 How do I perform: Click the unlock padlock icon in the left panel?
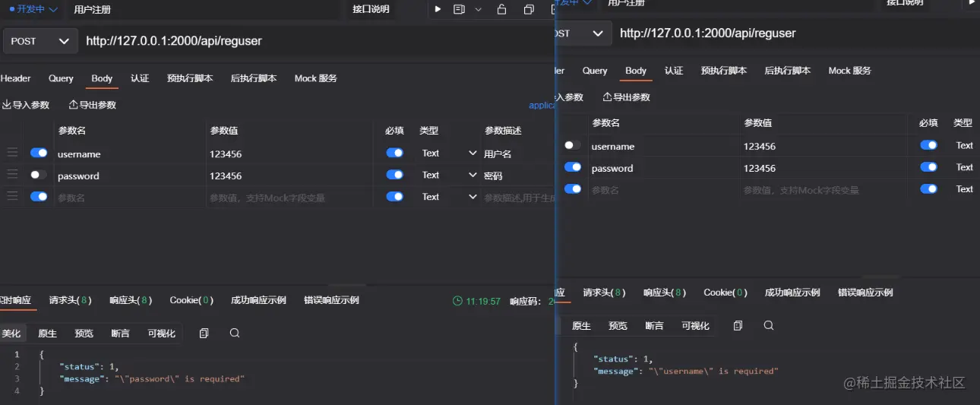tap(501, 10)
